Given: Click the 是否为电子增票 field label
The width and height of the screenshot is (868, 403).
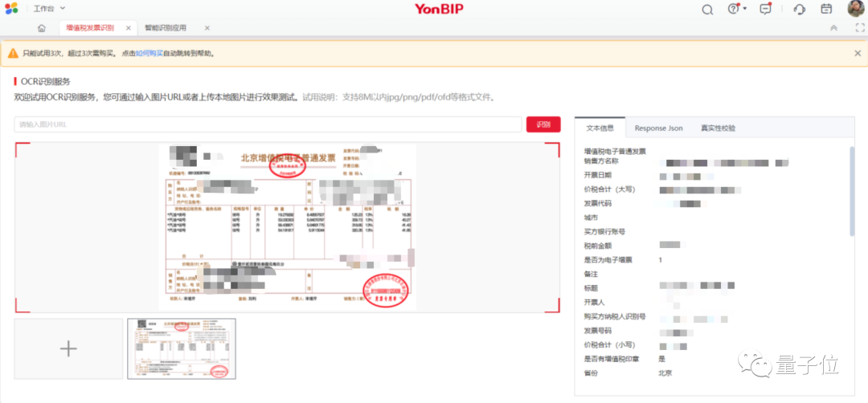Looking at the screenshot, I should point(608,260).
